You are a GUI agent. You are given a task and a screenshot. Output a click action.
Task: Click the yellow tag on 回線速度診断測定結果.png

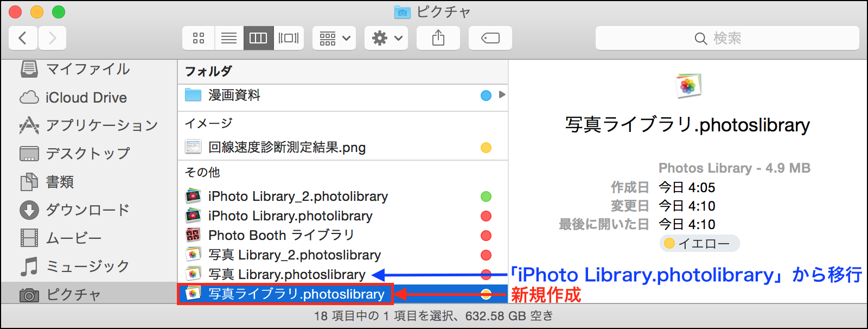tap(486, 148)
